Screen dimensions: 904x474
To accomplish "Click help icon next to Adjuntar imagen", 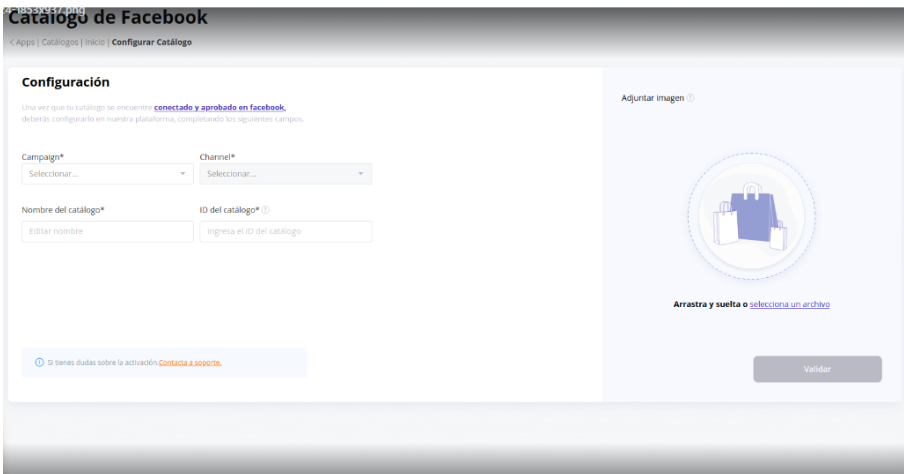I will 691,98.
